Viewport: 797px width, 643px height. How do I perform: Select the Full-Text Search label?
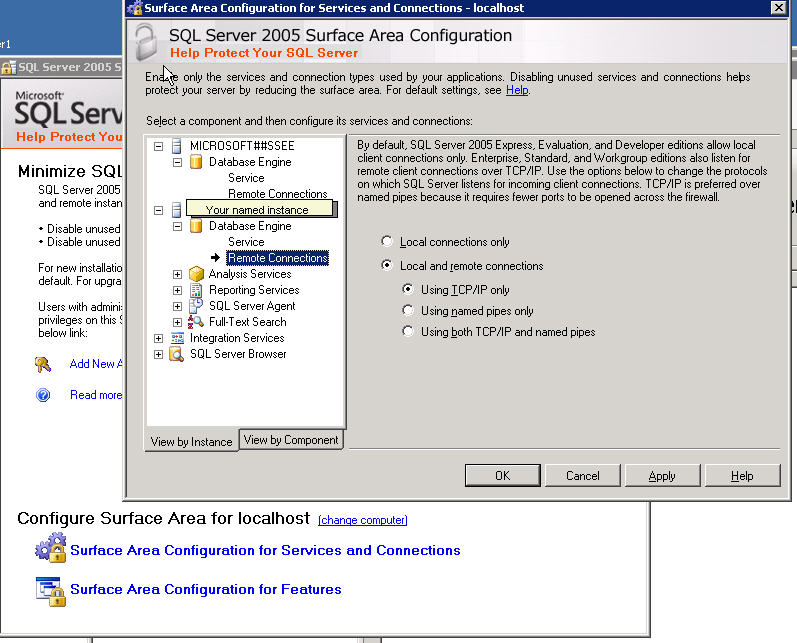[x=248, y=322]
